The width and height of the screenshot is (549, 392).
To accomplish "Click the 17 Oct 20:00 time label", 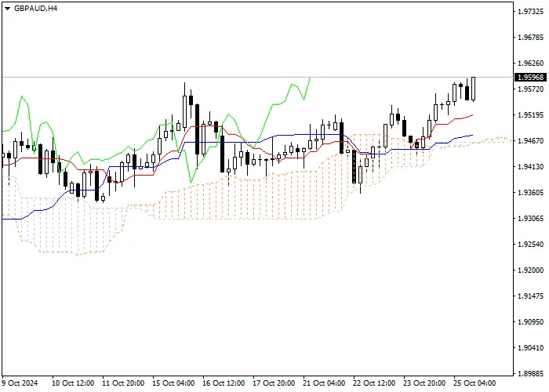I will point(274,383).
